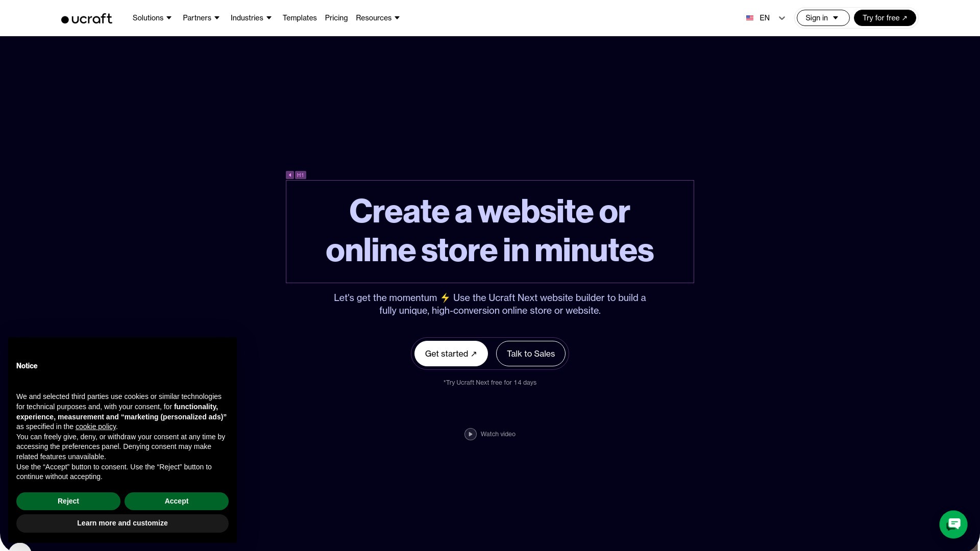Screen dimensions: 980x551
Task: Click the Ucraft logo
Action: (87, 18)
